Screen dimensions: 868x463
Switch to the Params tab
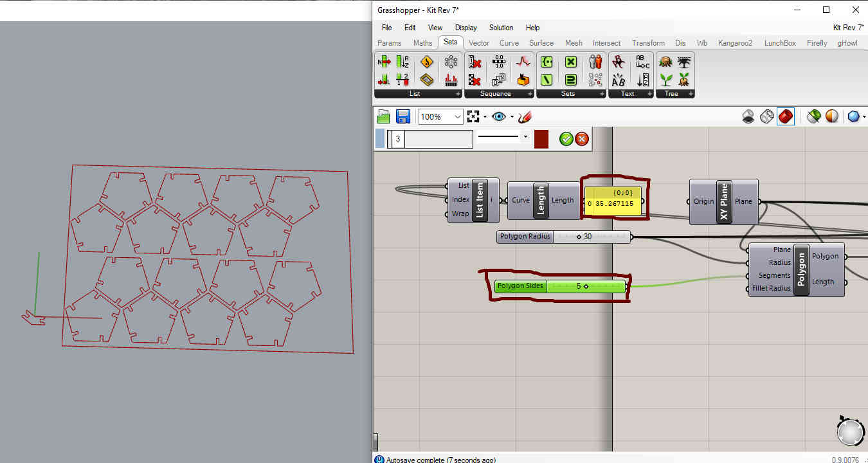(x=389, y=43)
